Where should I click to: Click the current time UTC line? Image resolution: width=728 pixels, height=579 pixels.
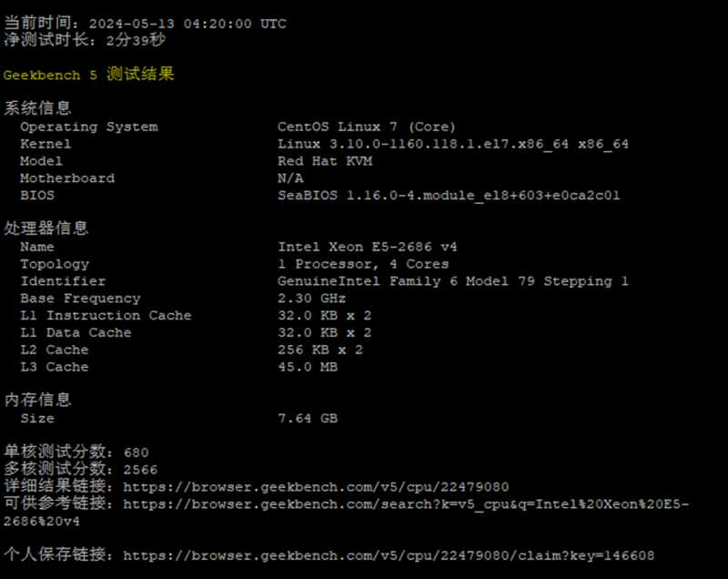[145, 24]
